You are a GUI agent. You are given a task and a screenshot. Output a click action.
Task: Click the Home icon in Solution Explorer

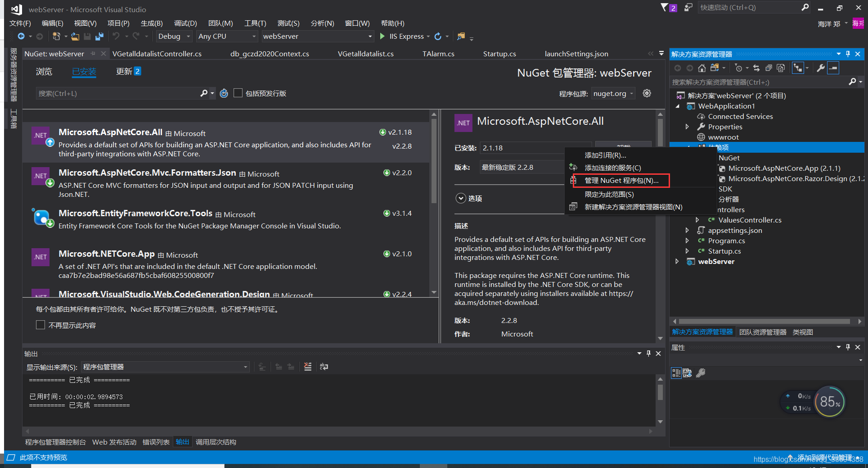[x=702, y=68]
